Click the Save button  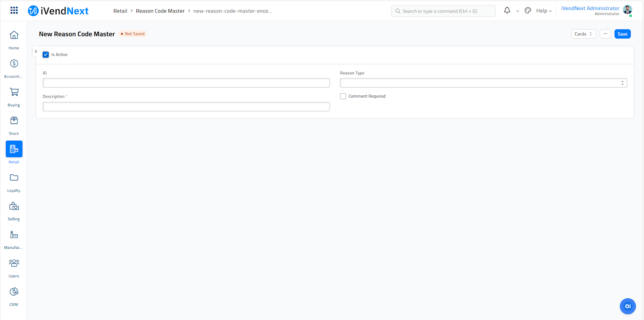point(622,34)
